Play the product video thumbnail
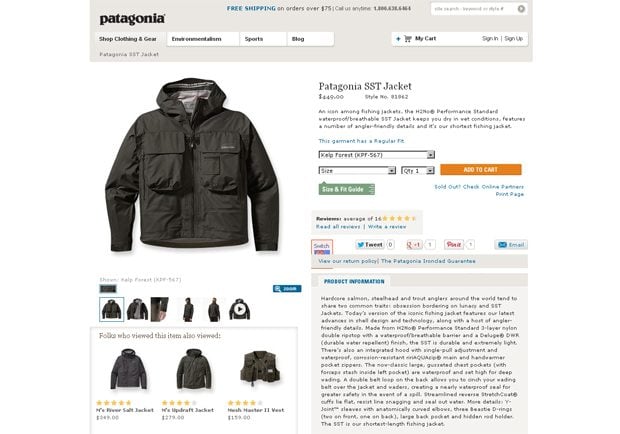This screenshot has width=620, height=434. pos(240,309)
